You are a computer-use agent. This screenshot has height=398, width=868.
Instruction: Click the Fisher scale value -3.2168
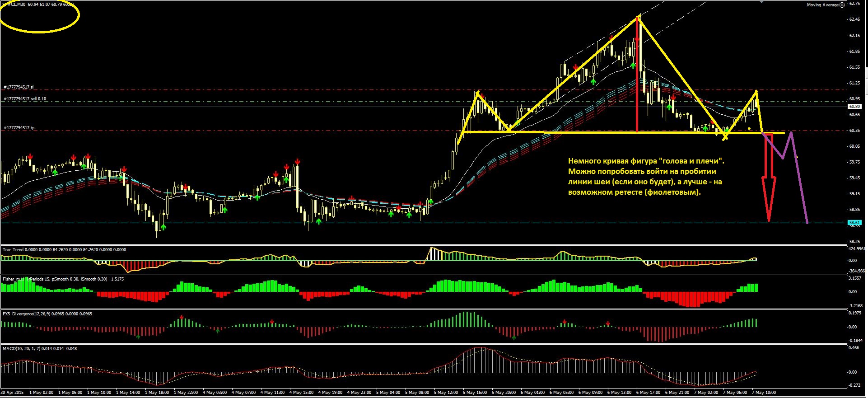coord(855,306)
